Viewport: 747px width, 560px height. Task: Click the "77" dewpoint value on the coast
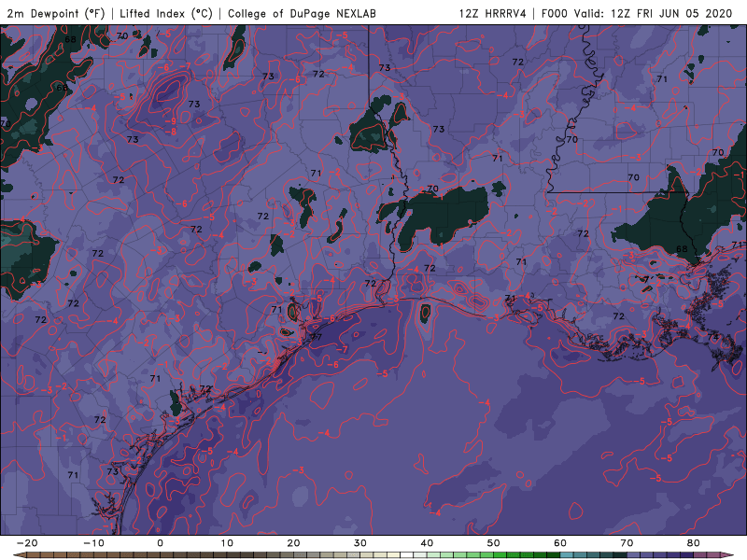[317, 337]
